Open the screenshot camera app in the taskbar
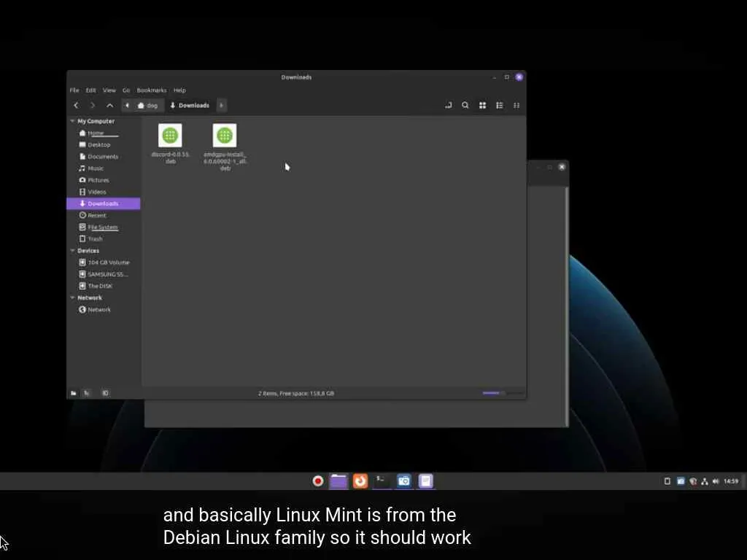747x560 pixels. [403, 481]
